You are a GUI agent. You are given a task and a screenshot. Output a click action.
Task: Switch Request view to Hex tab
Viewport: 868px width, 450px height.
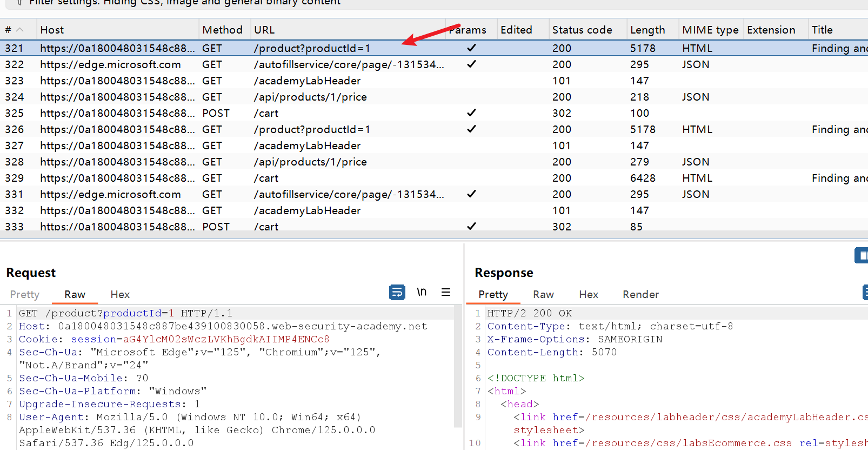tap(120, 294)
